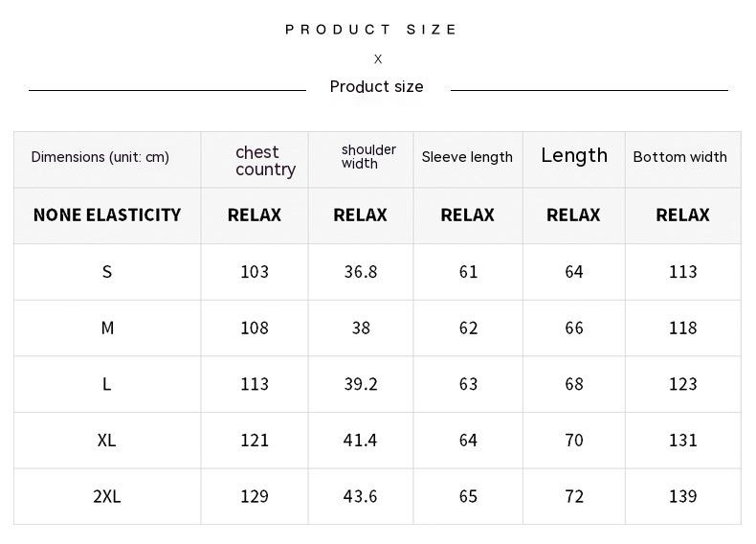
Task: Select length value 72 in 2XL row
Action: coord(574,496)
